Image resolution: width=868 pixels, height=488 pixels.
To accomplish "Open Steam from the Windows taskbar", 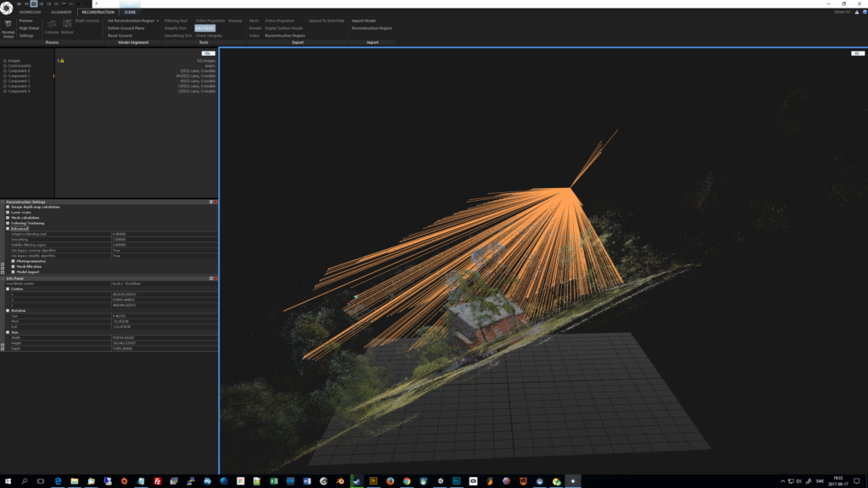I will pyautogui.click(x=357, y=480).
